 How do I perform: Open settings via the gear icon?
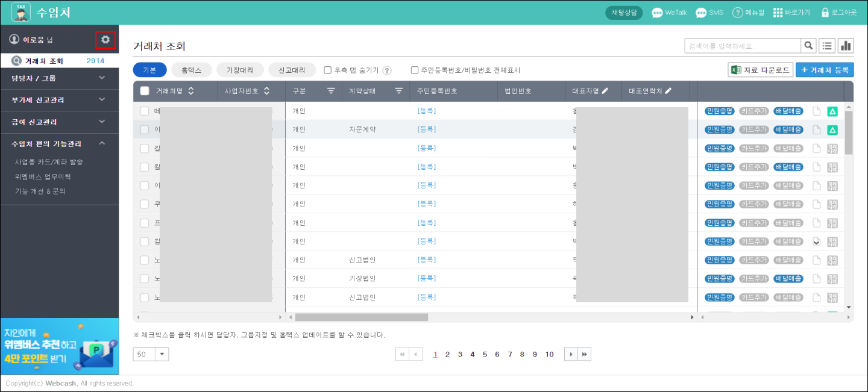pos(105,40)
